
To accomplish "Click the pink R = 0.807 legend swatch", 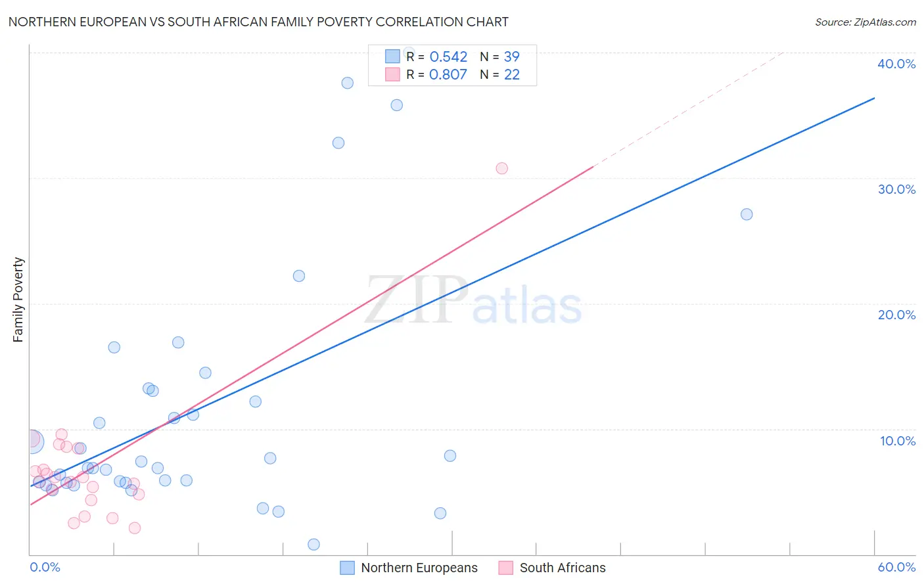I will click(x=392, y=74).
